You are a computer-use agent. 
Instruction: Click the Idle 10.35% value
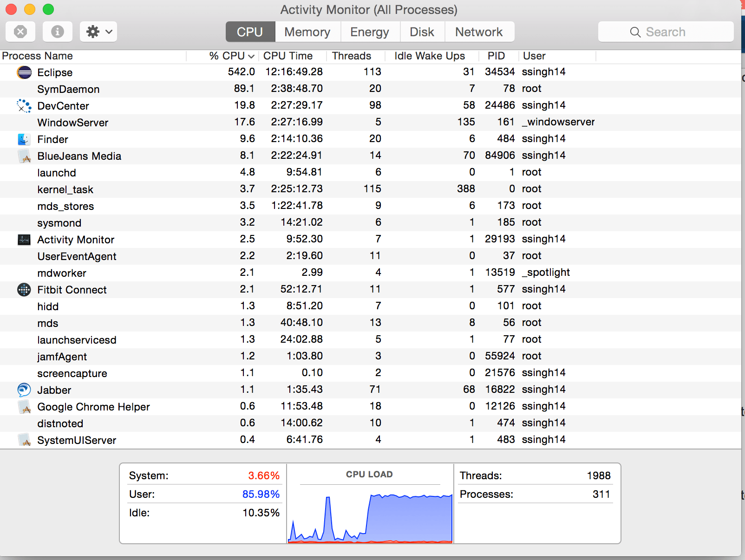click(x=261, y=513)
